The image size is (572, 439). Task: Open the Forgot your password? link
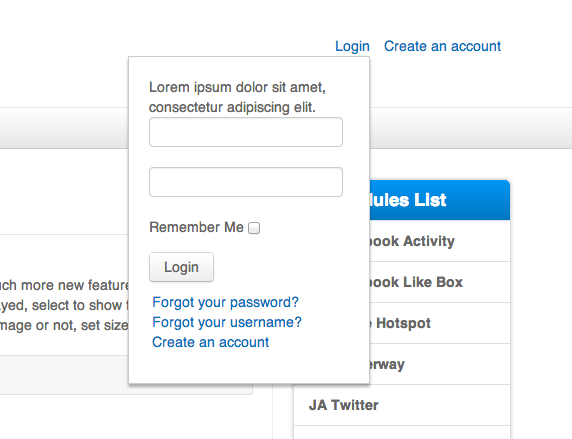[x=225, y=303]
